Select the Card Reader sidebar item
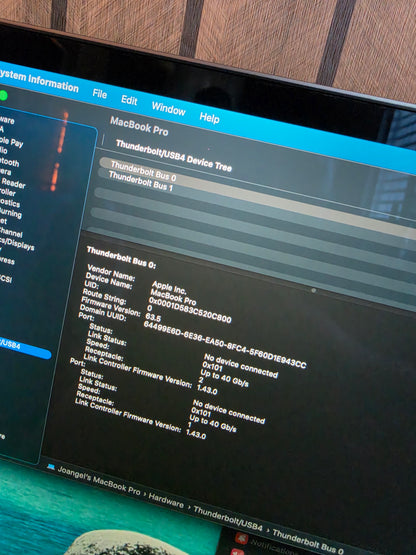The width and height of the screenshot is (416, 555). point(13,183)
